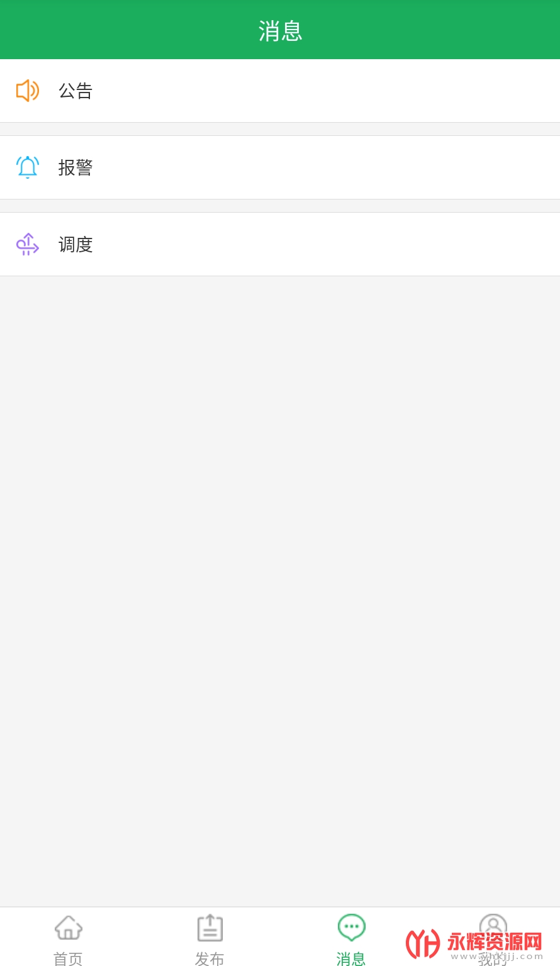Open profile via the person icon
This screenshot has height=966, width=560.
tap(493, 926)
